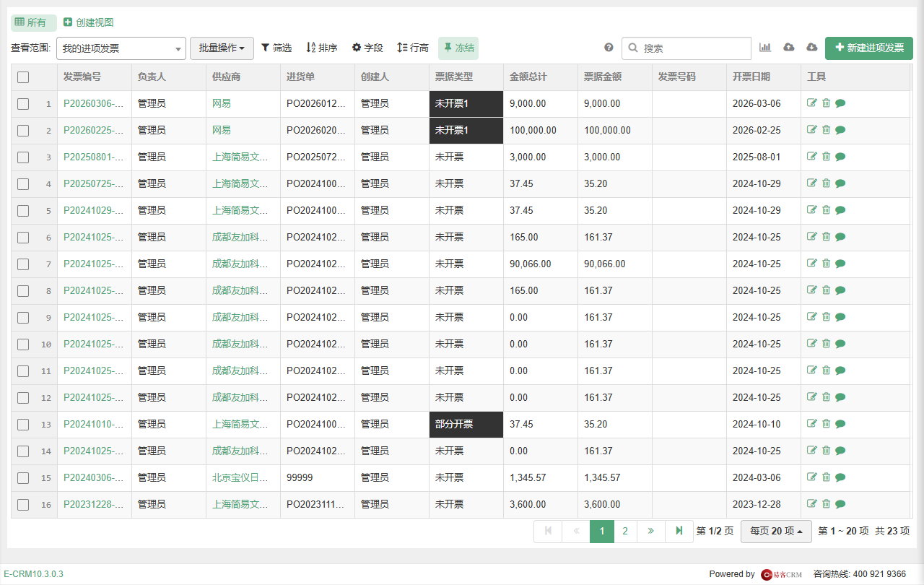Click the 新建进项发票 button
The height and width of the screenshot is (585, 924).
[869, 48]
